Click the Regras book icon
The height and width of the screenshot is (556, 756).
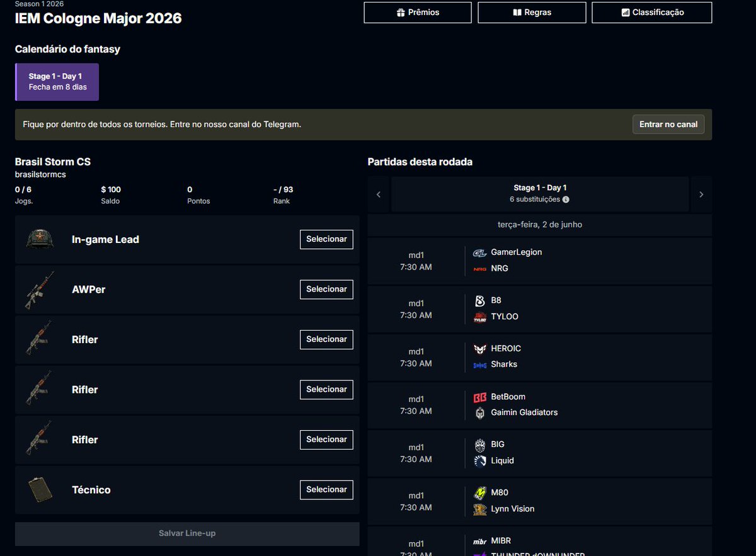517,13
